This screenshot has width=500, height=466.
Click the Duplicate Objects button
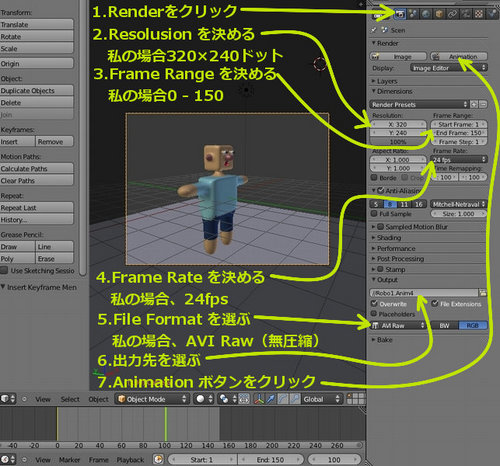pos(37,91)
